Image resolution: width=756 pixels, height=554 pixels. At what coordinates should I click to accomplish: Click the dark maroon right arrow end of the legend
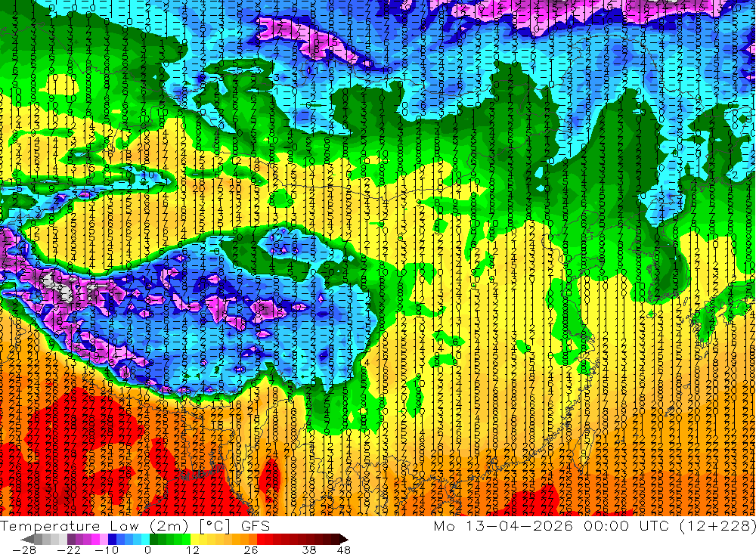[x=344, y=539]
